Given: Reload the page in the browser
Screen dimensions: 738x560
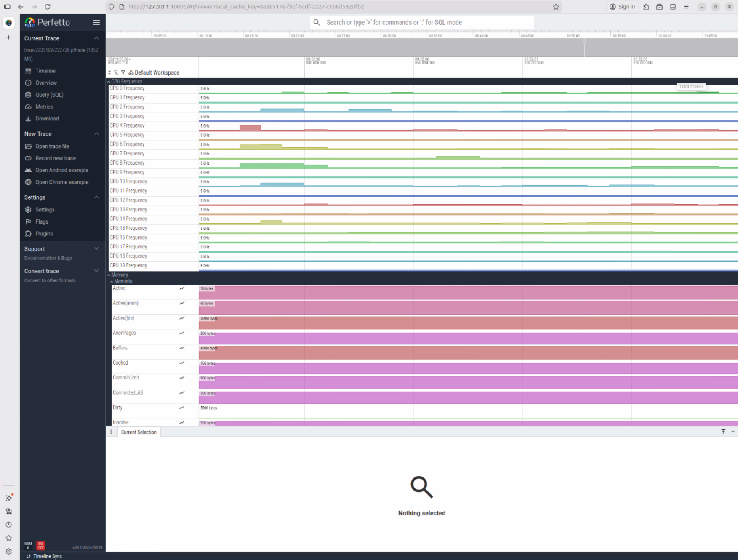Looking at the screenshot, I should tap(48, 7).
